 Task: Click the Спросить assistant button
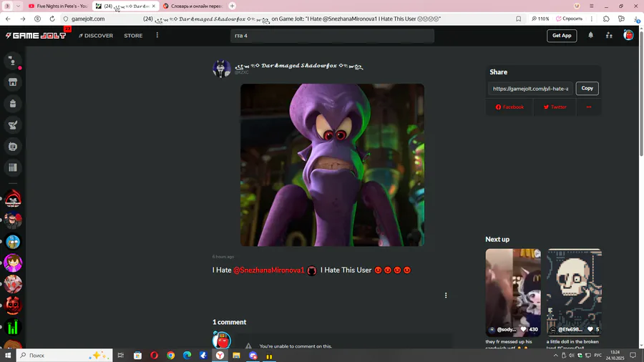click(569, 19)
